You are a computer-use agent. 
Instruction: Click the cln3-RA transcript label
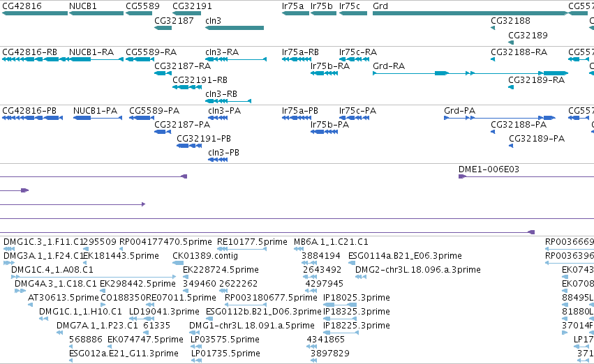coord(222,52)
